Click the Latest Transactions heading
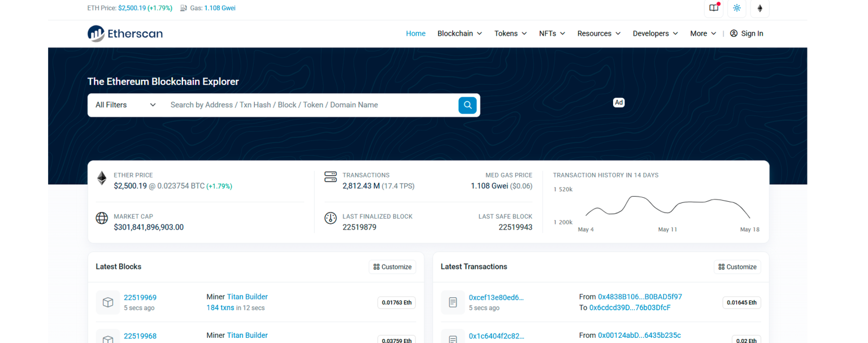The height and width of the screenshot is (343, 868). click(x=474, y=267)
